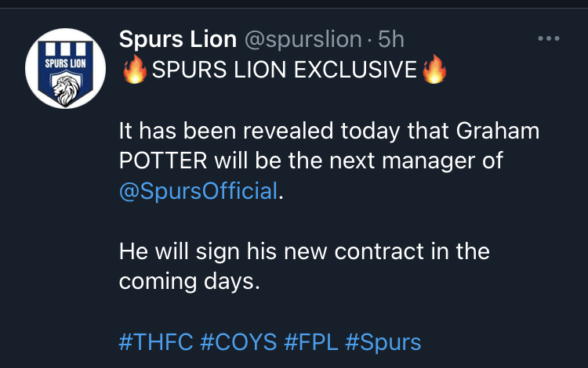Click 'SPURS LION' lettering inside the badge logo
Image resolution: width=588 pixels, height=368 pixels.
click(66, 63)
